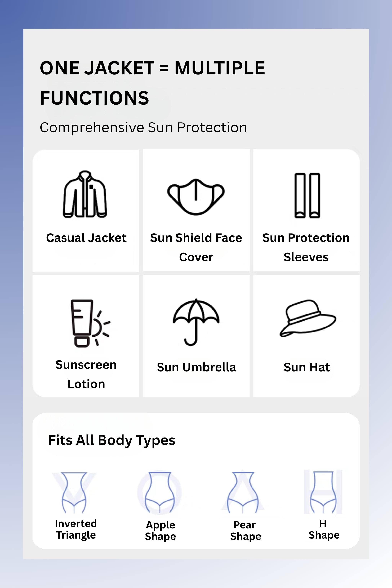Click the 'Fits All Body Types' heading
Image resolution: width=392 pixels, height=588 pixels.
point(112,440)
